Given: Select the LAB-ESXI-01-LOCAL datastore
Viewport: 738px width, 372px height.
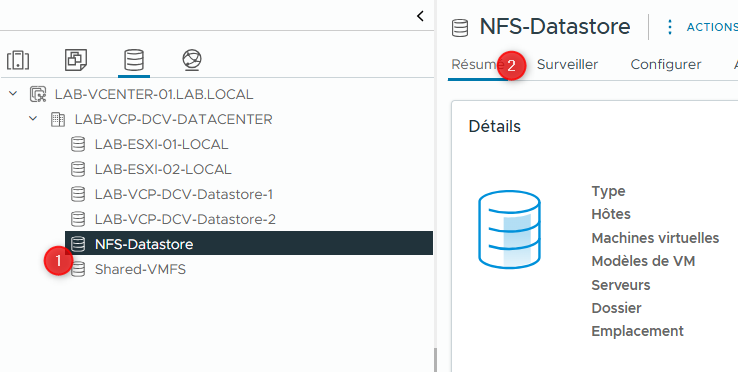Looking at the screenshot, I should 161,144.
